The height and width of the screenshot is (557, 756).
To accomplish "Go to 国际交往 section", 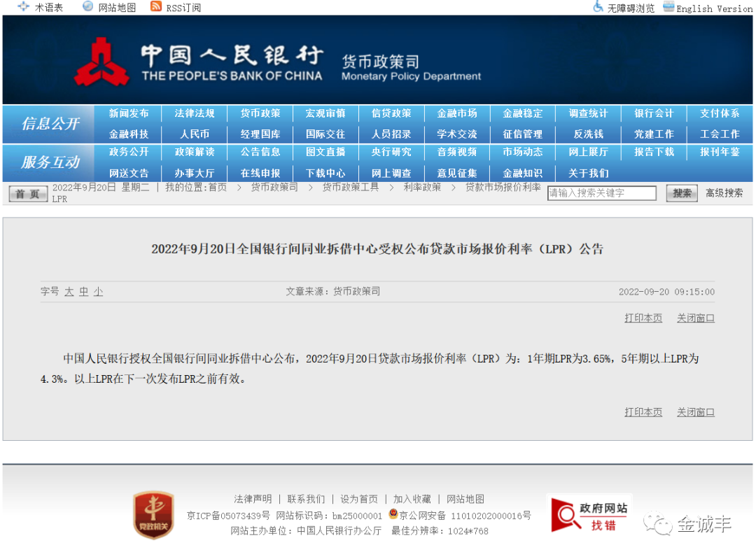I will click(325, 134).
